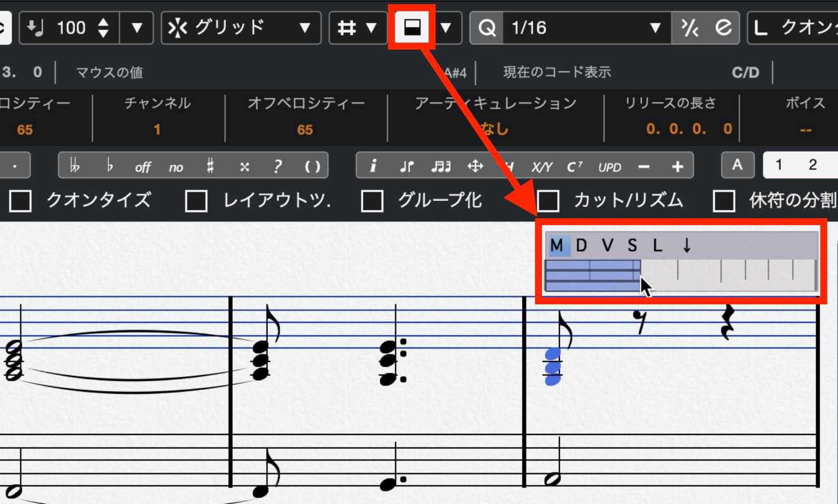Enable the クオンタイズ checkbox

(20, 201)
